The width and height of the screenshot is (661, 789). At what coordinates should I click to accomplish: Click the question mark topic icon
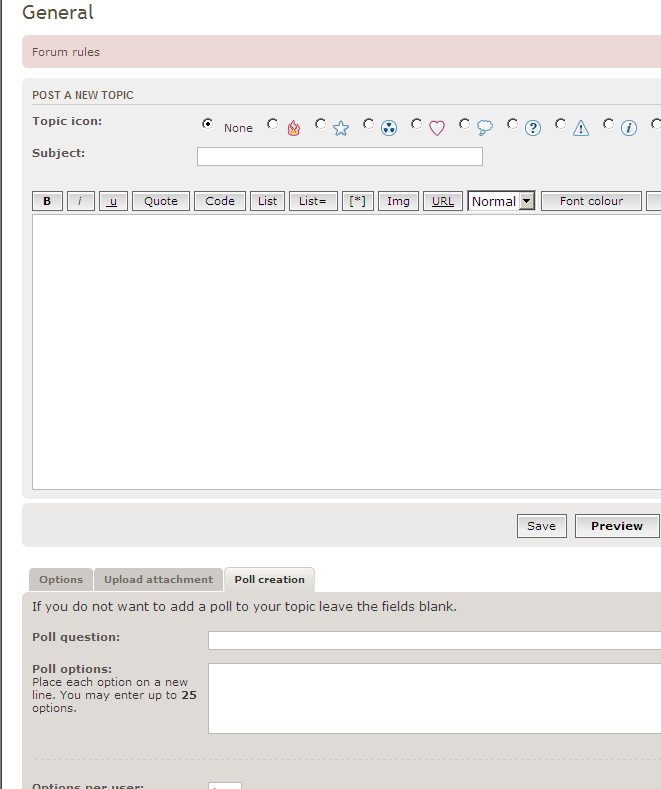533,128
